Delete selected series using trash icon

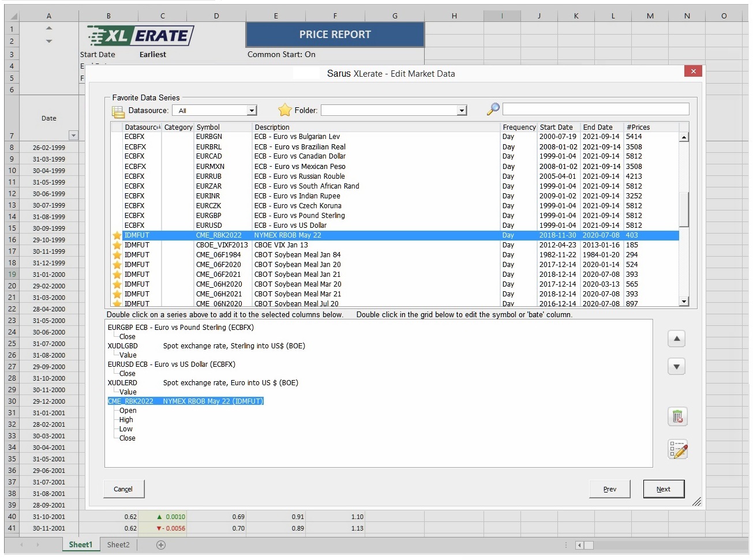pos(677,416)
